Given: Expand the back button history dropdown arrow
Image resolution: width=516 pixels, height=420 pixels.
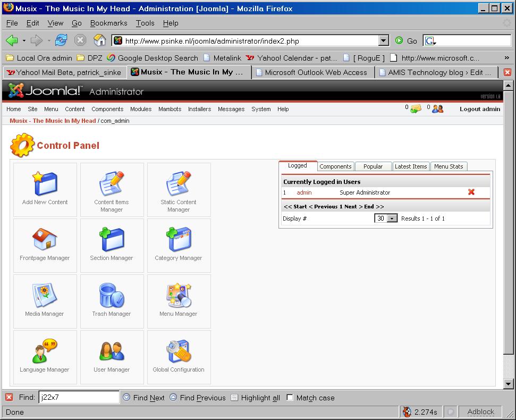Looking at the screenshot, I should point(24,40).
